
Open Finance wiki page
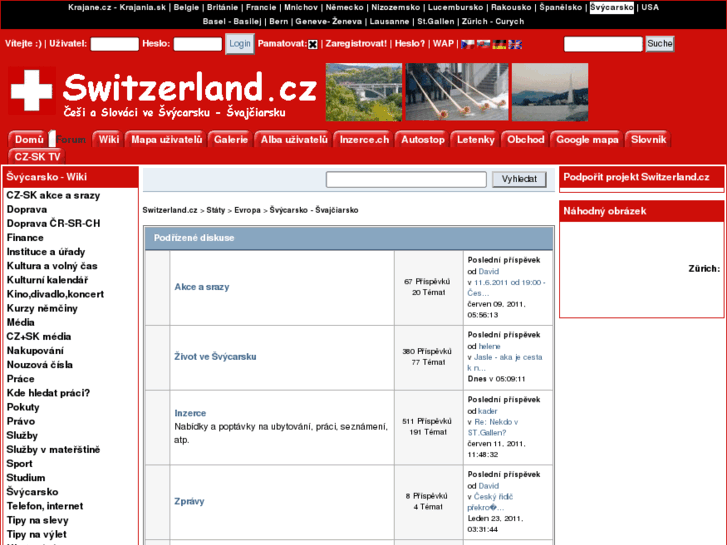pos(25,237)
